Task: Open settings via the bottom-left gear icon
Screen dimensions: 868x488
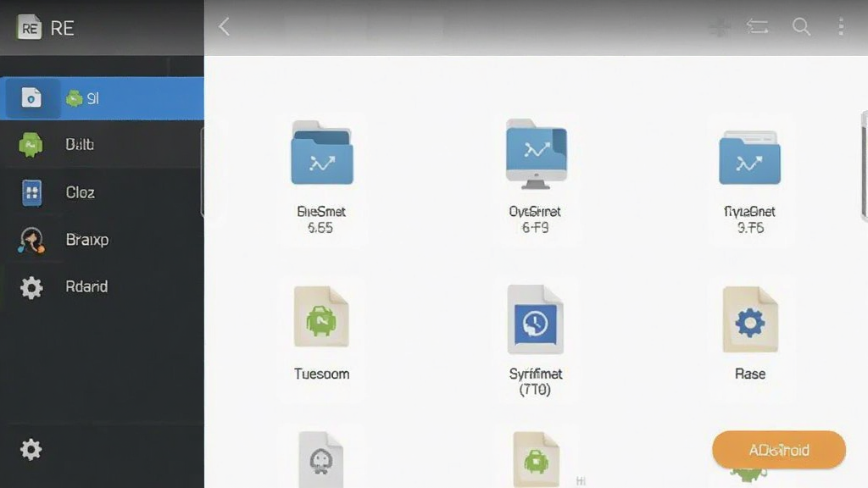Action: tap(31, 449)
